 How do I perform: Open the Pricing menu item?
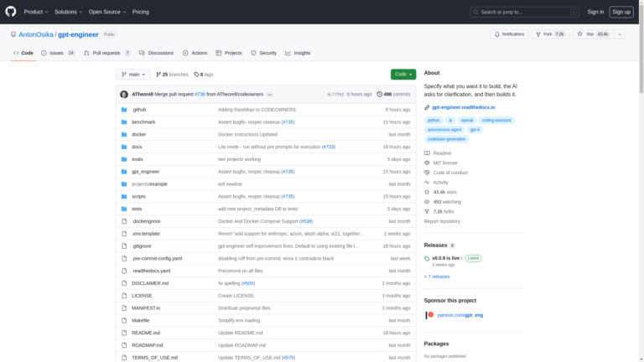pyautogui.click(x=140, y=12)
